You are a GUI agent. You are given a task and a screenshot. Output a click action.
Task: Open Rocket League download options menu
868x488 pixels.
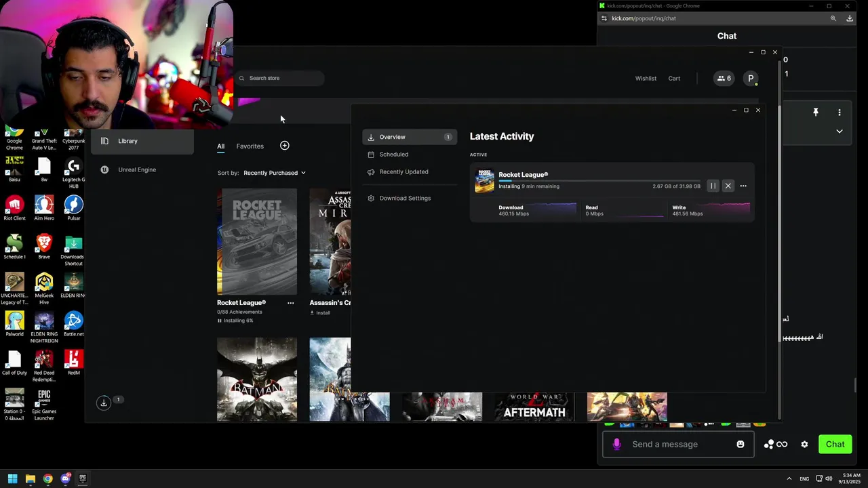[743, 186]
